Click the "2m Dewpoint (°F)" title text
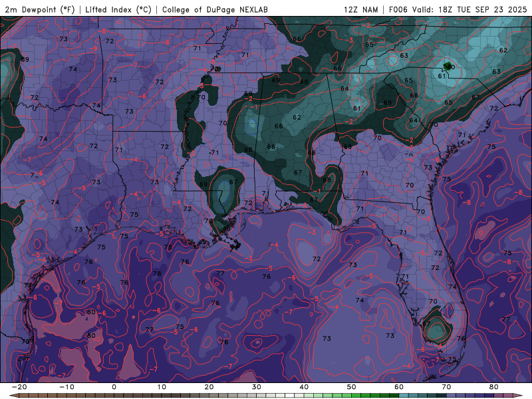This screenshot has height=399, width=532. 40,9
